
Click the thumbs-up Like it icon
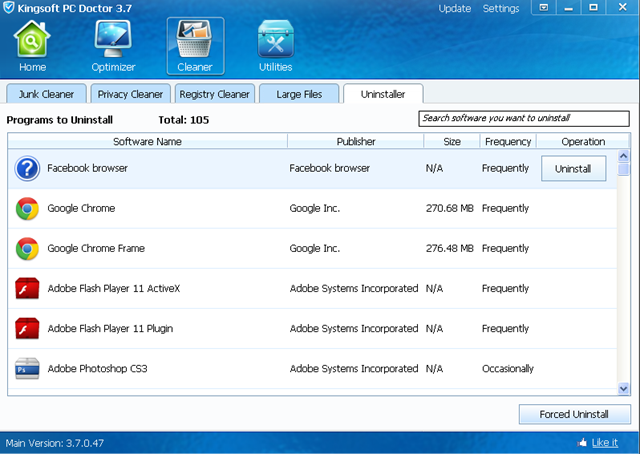click(x=583, y=442)
